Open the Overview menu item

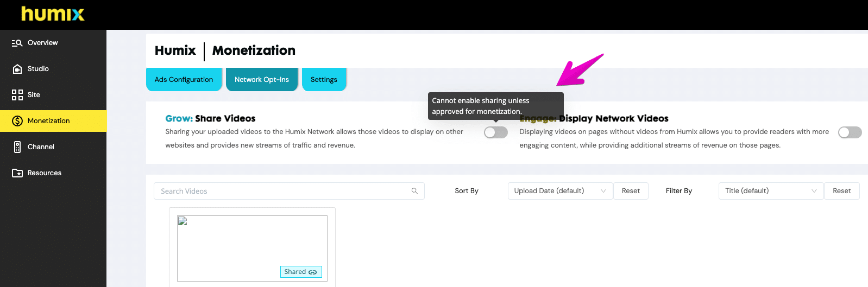(53, 43)
